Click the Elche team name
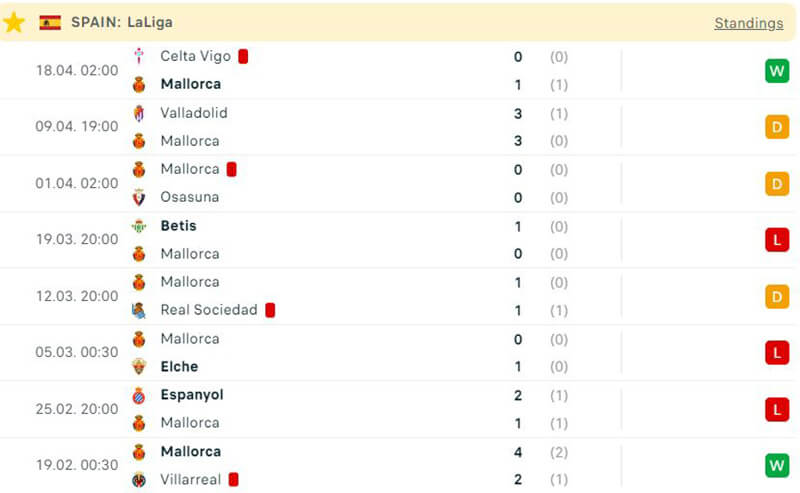 pos(179,367)
